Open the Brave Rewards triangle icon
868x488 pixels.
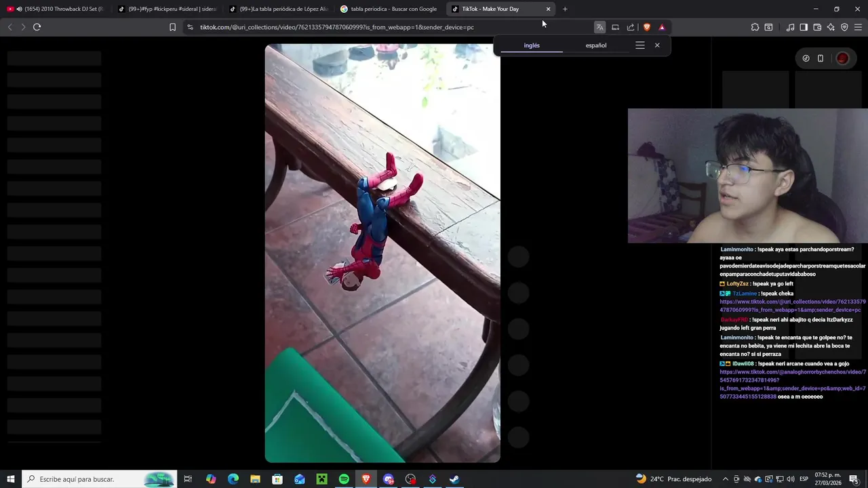662,27
